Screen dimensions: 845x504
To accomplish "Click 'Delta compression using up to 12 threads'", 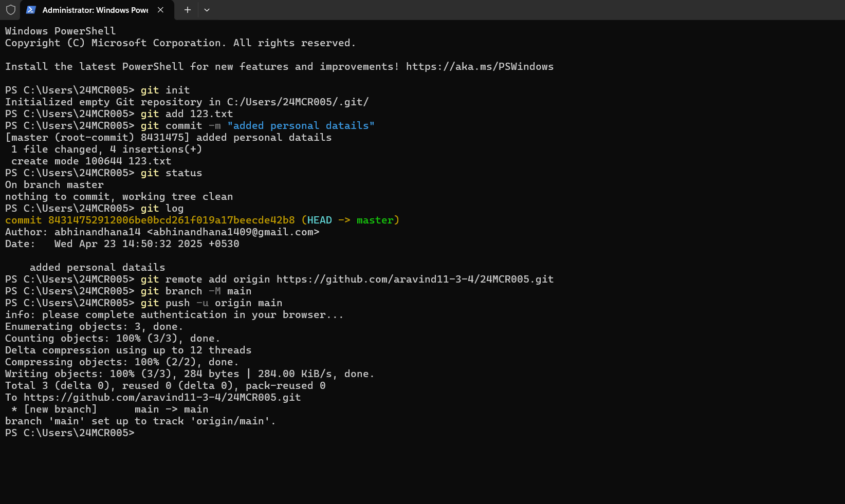I will (128, 350).
